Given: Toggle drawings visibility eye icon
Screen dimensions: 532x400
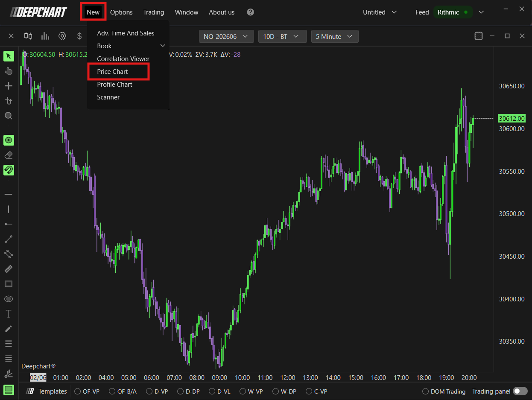Looking at the screenshot, I should (x=9, y=140).
